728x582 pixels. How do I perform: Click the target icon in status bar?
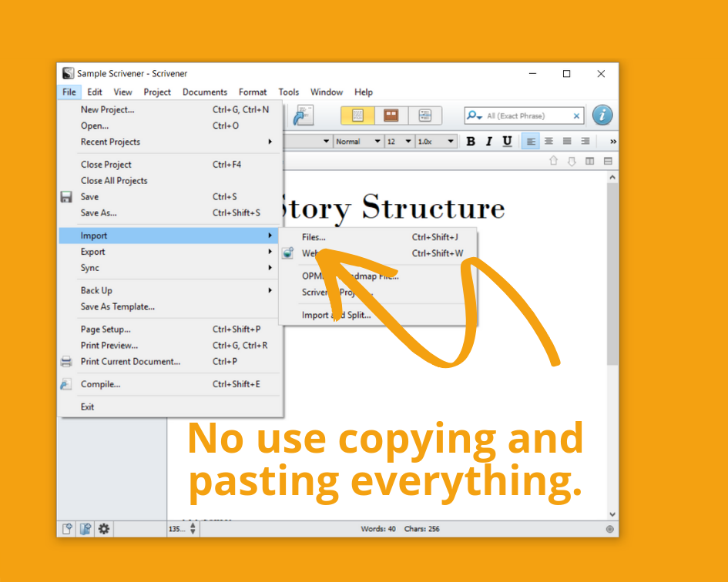pos(609,529)
